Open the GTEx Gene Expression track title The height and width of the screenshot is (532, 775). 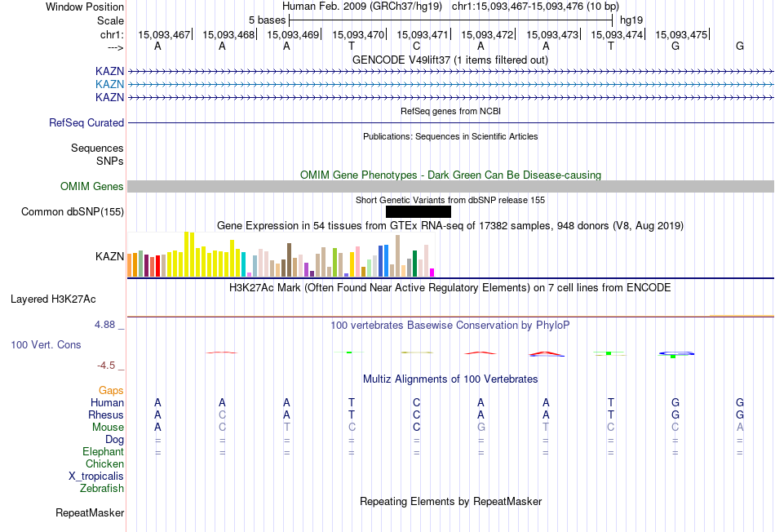click(x=450, y=225)
